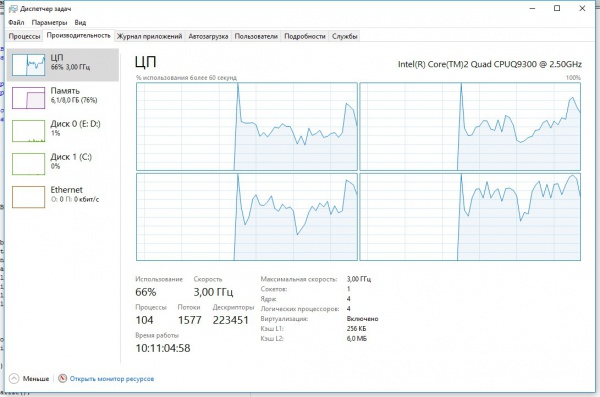Collapse view with Меньше arrow icon

14,379
